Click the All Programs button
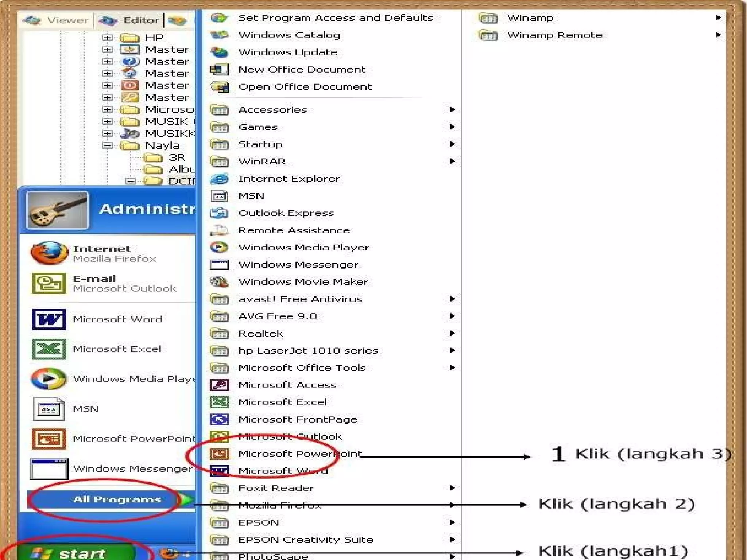This screenshot has width=747, height=560. (117, 499)
